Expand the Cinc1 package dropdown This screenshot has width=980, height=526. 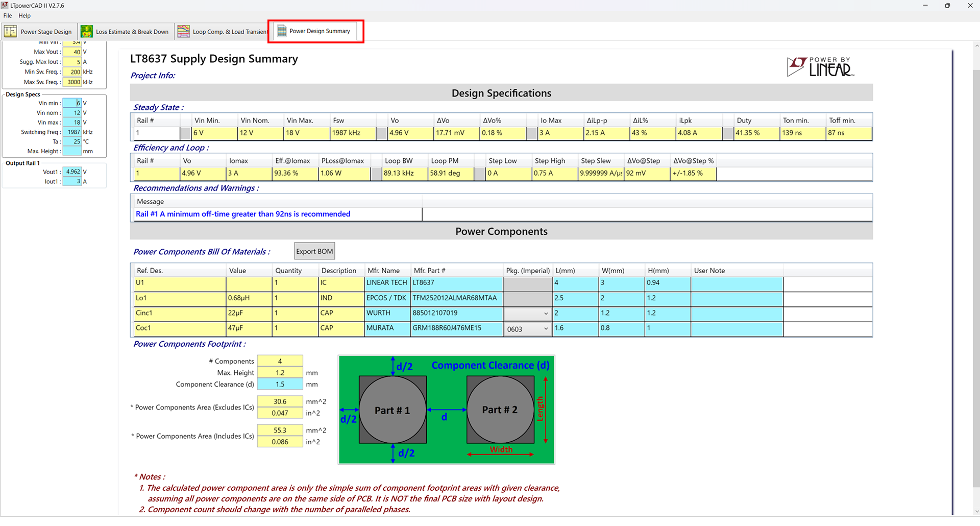coord(546,314)
